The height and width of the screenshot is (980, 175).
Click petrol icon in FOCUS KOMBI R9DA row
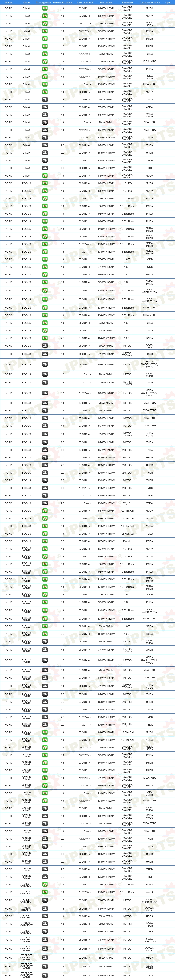(45, 634)
